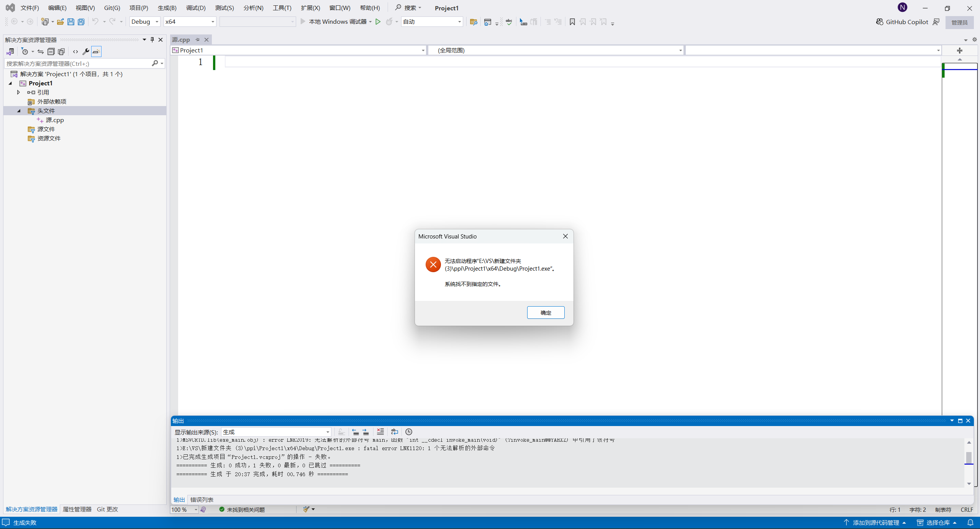Open Properties wrench icon in Solution Explorer
The image size is (980, 529).
click(86, 51)
